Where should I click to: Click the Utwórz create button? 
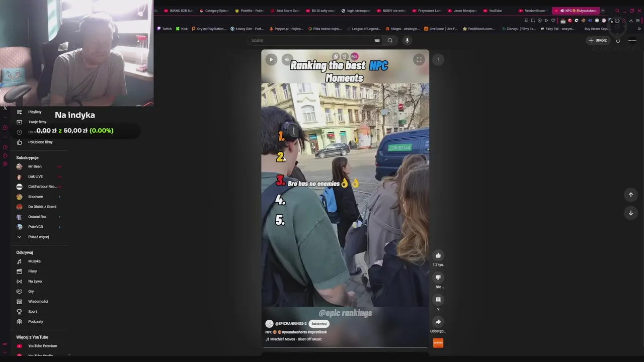(598, 40)
